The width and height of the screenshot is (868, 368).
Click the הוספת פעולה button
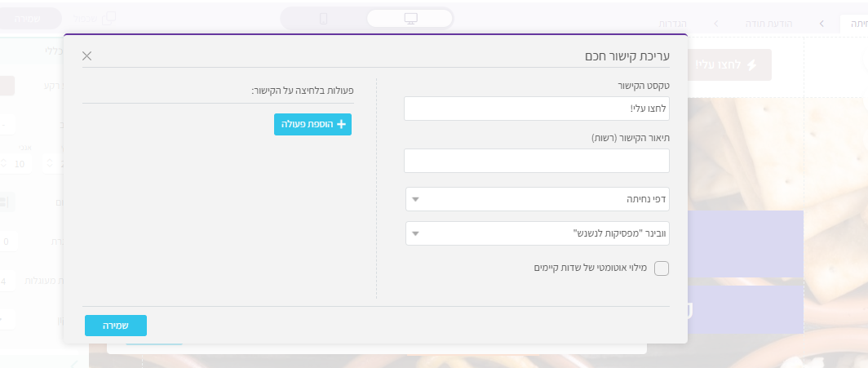tap(312, 125)
